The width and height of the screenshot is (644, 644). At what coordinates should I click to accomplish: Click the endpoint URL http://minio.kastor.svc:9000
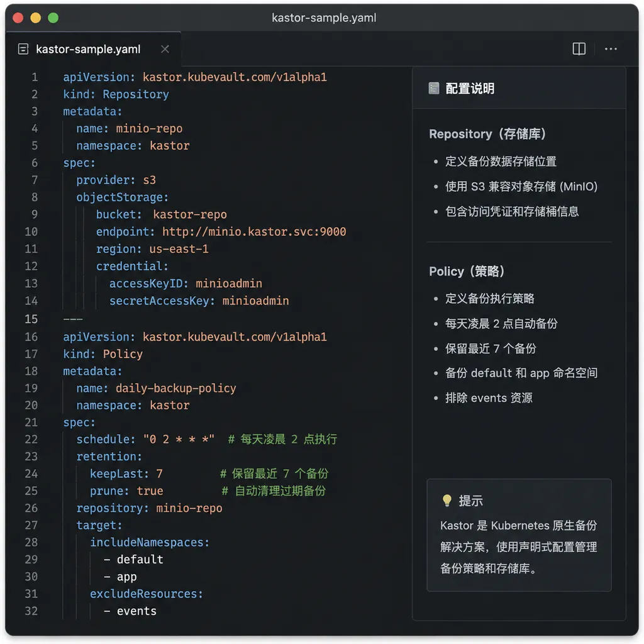[254, 231]
